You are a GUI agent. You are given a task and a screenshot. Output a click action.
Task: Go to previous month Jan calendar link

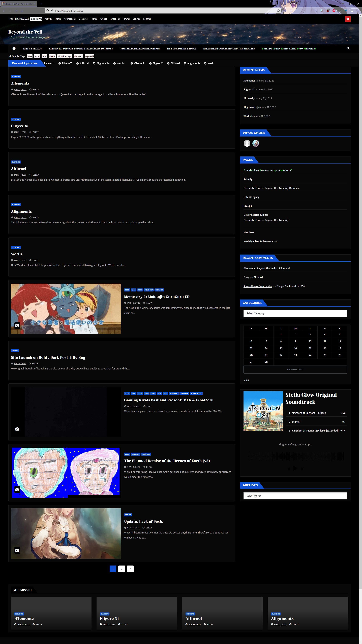[246, 380]
